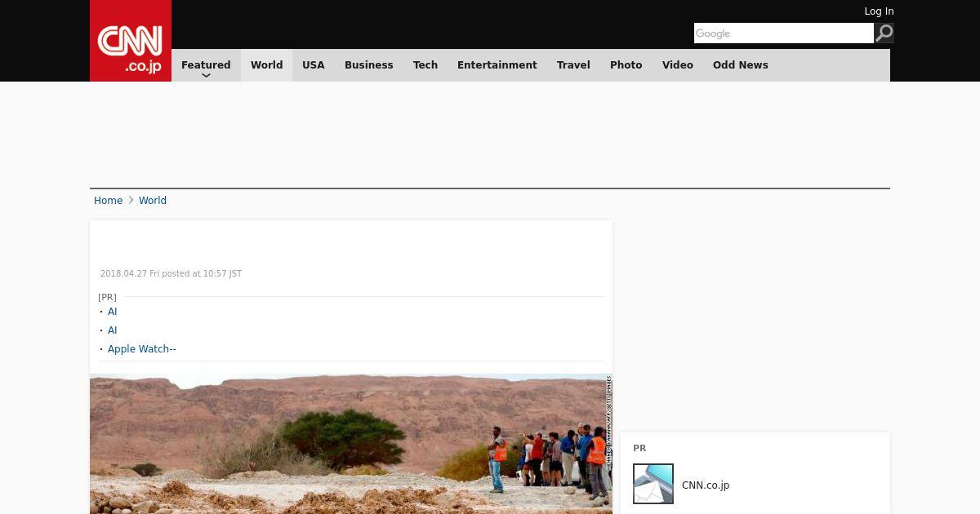Click the World breadcrumb link
The image size is (980, 514).
[153, 201]
